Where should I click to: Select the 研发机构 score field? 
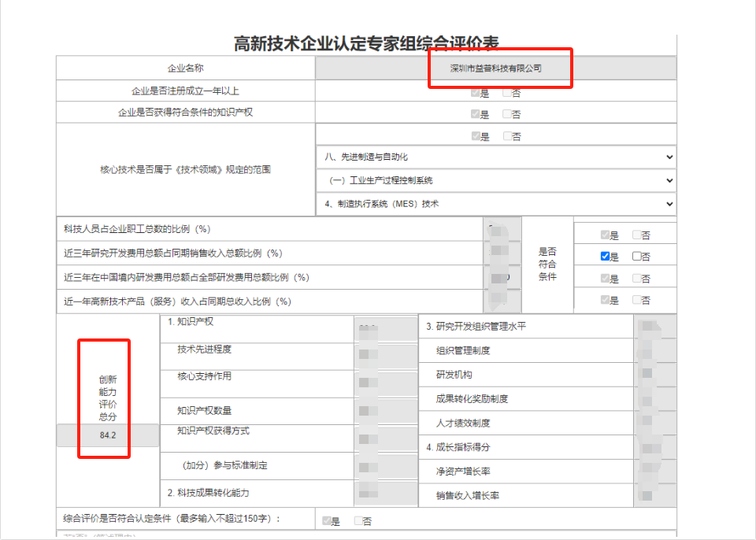(x=655, y=375)
